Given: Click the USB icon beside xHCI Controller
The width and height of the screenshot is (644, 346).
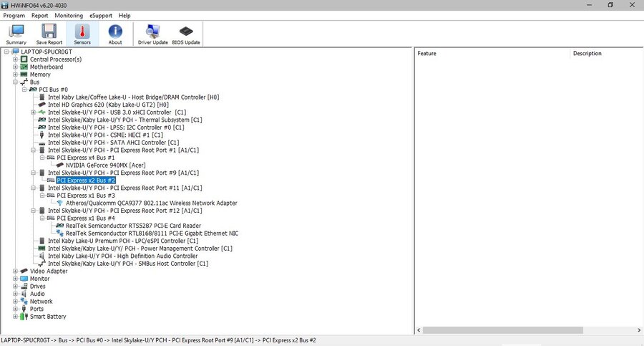Looking at the screenshot, I should tap(42, 112).
